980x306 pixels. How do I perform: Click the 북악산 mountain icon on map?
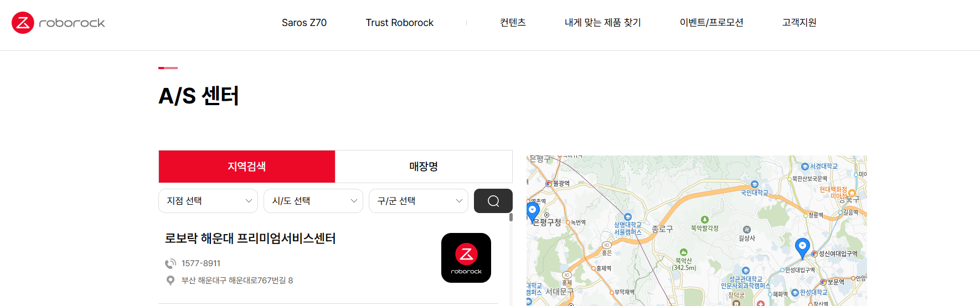(x=684, y=252)
